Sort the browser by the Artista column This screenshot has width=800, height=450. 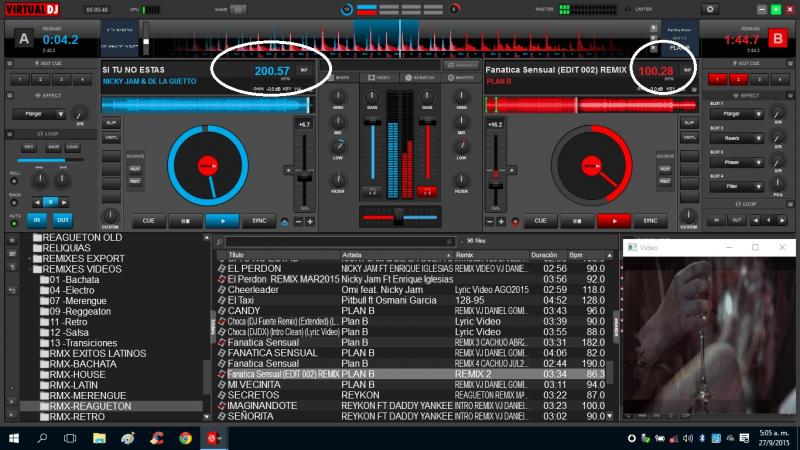(x=396, y=255)
